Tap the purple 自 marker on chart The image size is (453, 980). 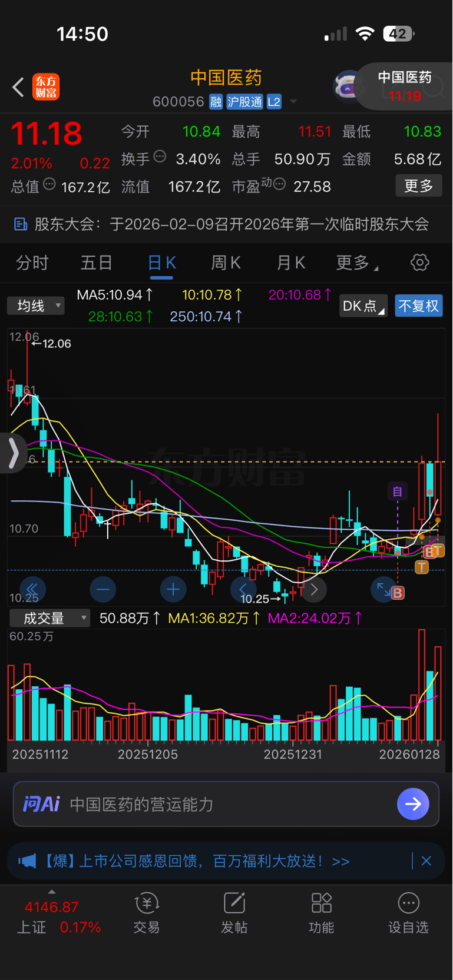point(398,491)
